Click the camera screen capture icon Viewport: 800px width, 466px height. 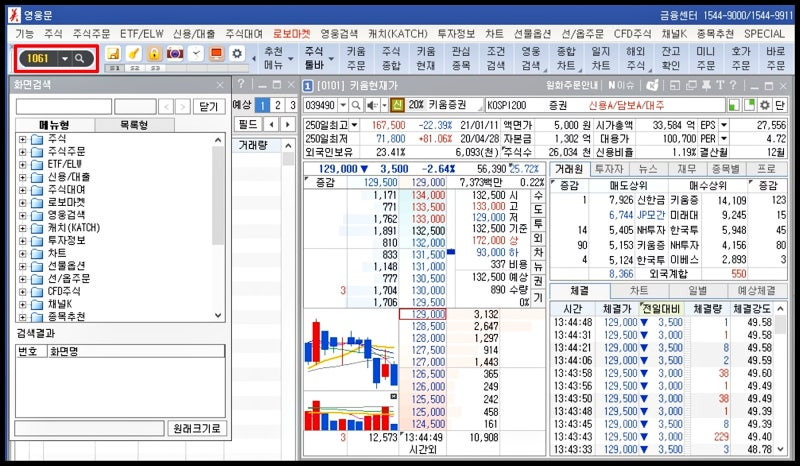[175, 54]
